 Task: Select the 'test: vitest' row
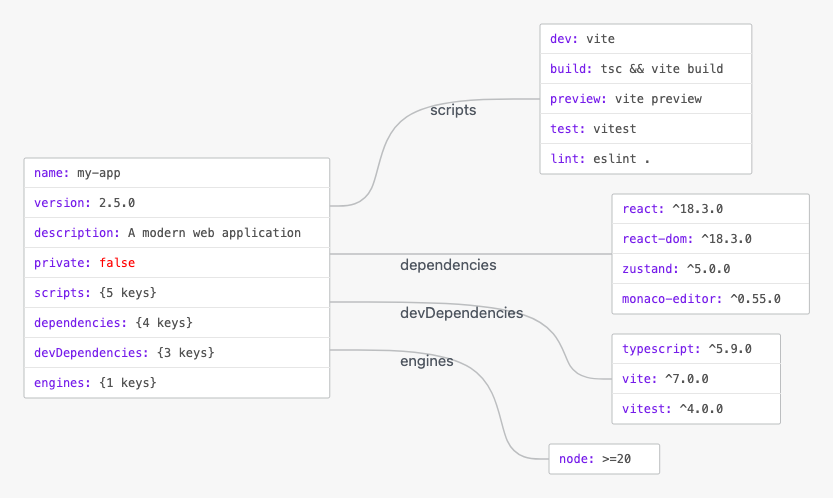(x=646, y=129)
